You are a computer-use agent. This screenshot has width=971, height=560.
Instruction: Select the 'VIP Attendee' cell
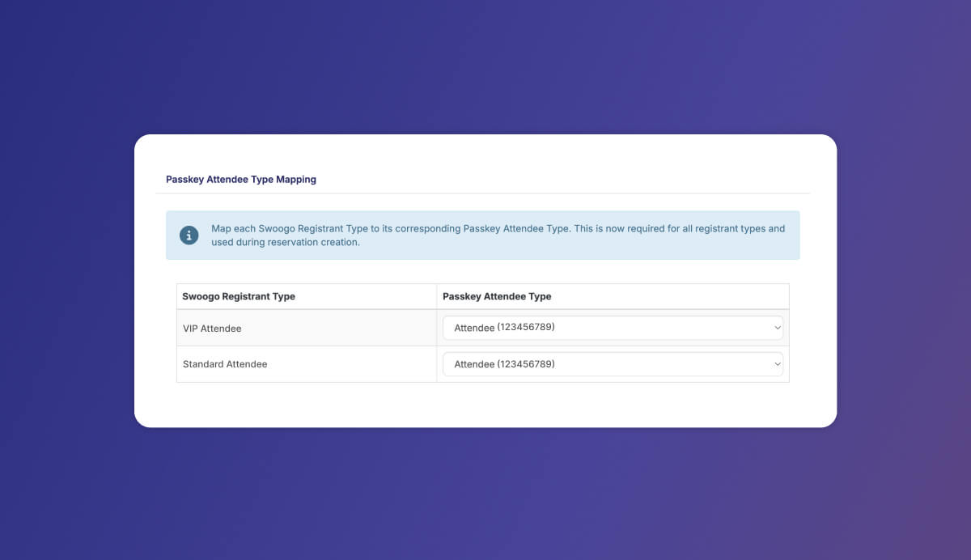pos(307,328)
